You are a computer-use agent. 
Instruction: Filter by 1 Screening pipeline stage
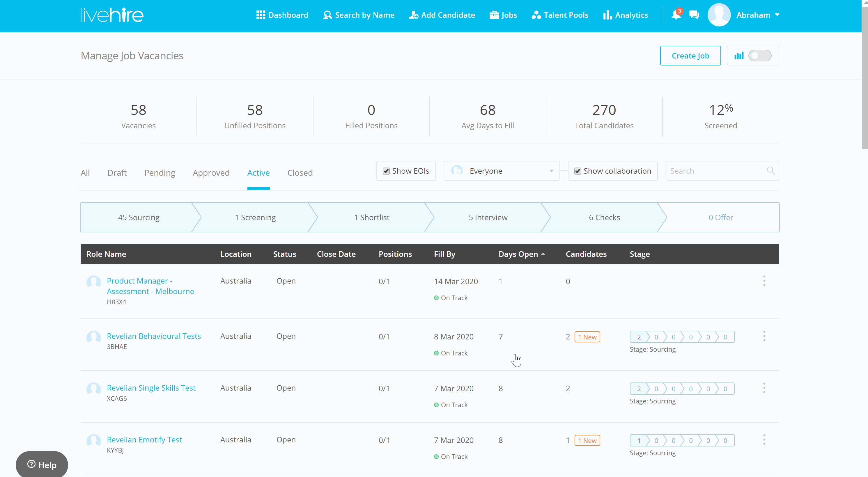pos(255,217)
